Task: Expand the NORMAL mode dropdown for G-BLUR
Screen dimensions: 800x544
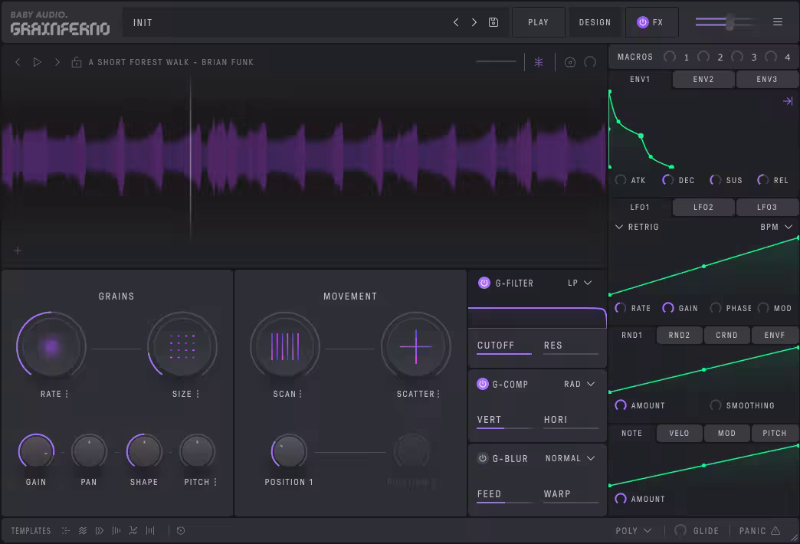Action: (569, 458)
